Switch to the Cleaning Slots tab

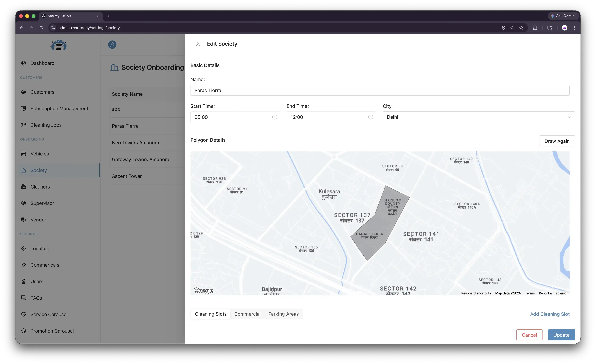point(211,314)
